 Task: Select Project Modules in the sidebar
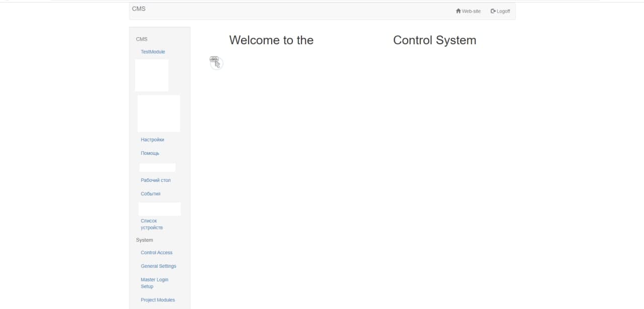click(158, 300)
